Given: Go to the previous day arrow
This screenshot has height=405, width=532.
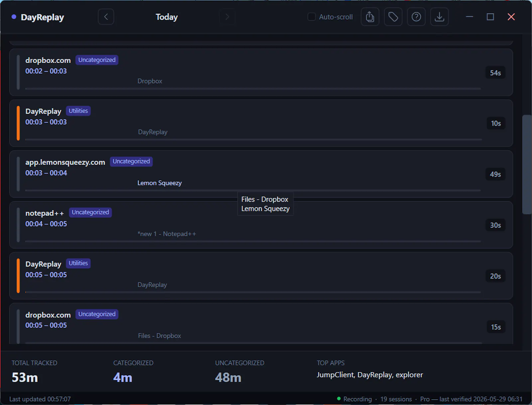Looking at the screenshot, I should click(x=106, y=17).
